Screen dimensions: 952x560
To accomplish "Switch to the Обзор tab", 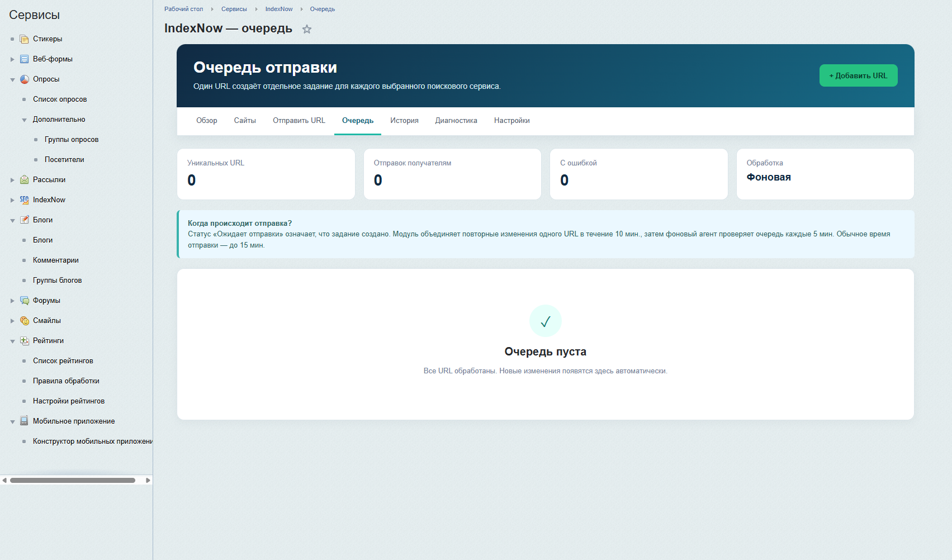I will tap(207, 121).
